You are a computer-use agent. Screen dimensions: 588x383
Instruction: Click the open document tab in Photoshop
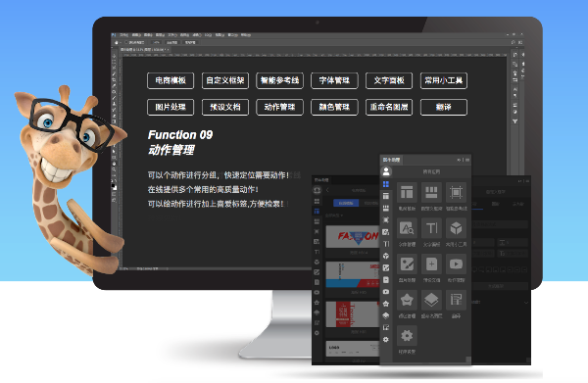pos(145,50)
